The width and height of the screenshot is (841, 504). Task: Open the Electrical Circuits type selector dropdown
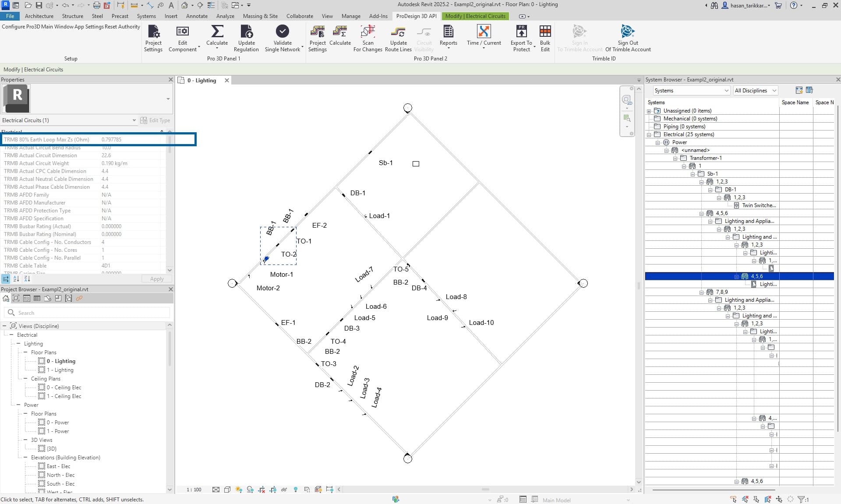click(x=134, y=120)
